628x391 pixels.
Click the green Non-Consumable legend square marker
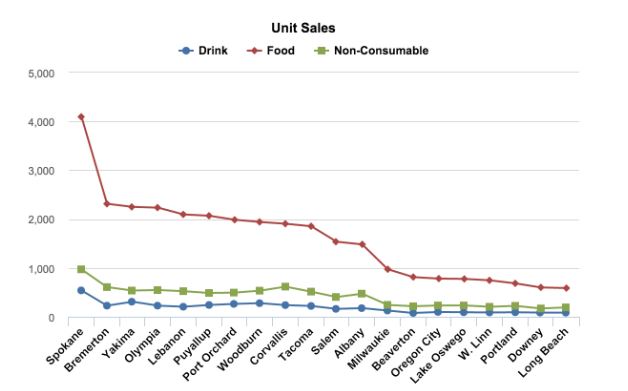tap(321, 51)
